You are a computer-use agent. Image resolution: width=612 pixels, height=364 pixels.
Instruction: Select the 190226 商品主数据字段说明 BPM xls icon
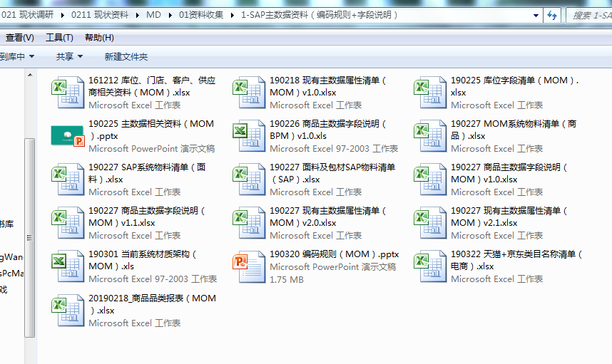(x=249, y=135)
